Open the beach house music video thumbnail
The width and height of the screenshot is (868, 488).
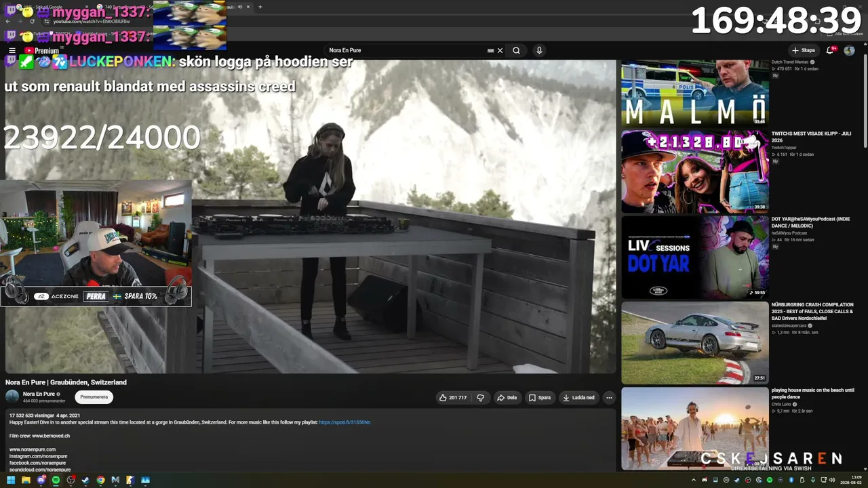(695, 428)
